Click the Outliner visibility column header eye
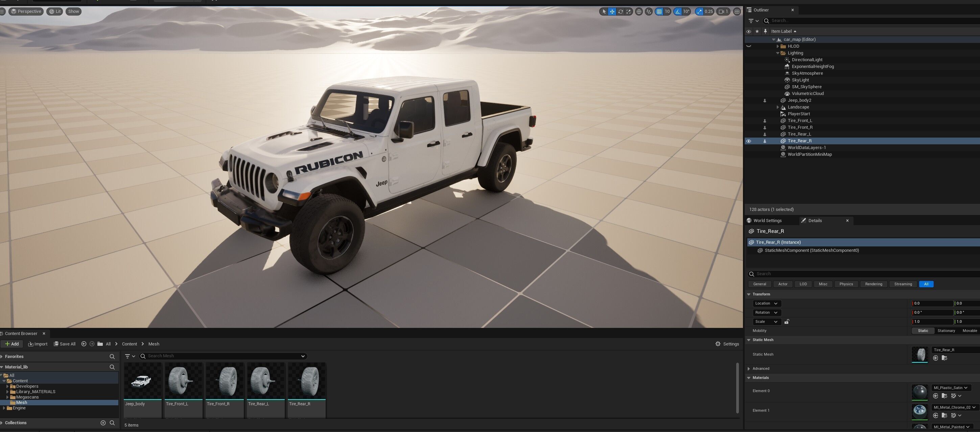This screenshot has height=432, width=980. 748,31
